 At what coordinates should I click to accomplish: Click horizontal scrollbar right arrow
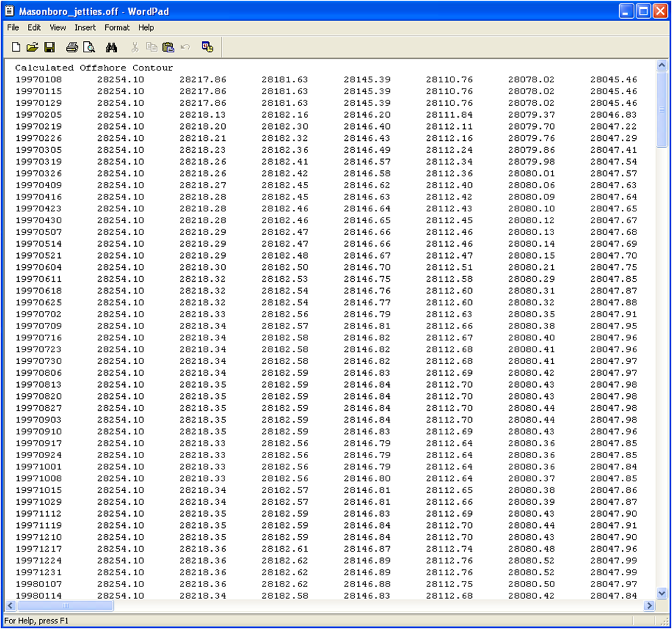(650, 606)
